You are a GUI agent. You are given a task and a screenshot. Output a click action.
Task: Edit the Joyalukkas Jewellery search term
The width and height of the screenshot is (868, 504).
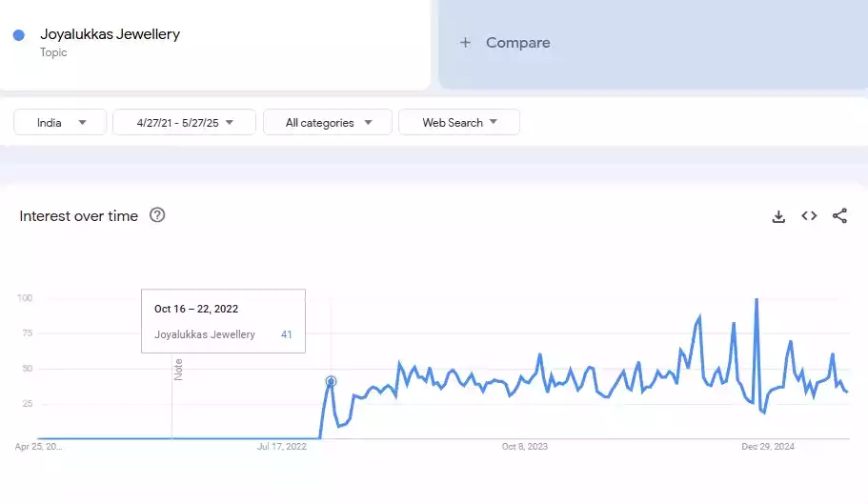pyautogui.click(x=111, y=34)
